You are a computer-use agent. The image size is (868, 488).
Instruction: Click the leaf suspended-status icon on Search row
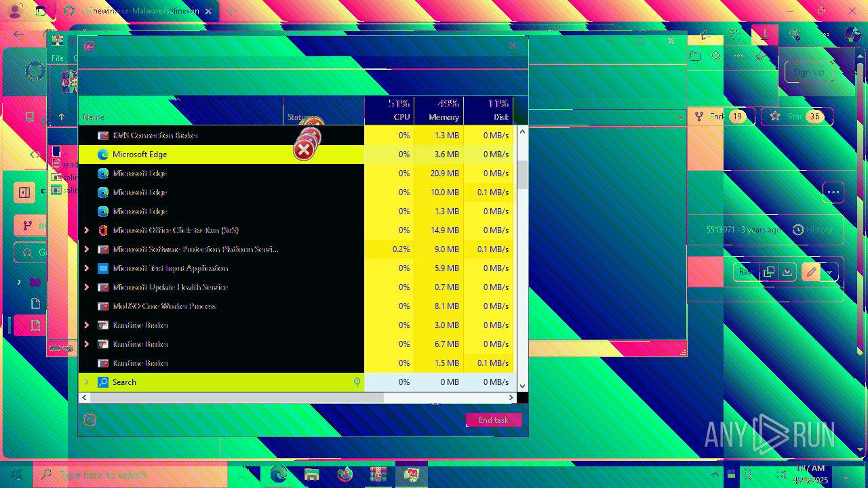tap(357, 382)
